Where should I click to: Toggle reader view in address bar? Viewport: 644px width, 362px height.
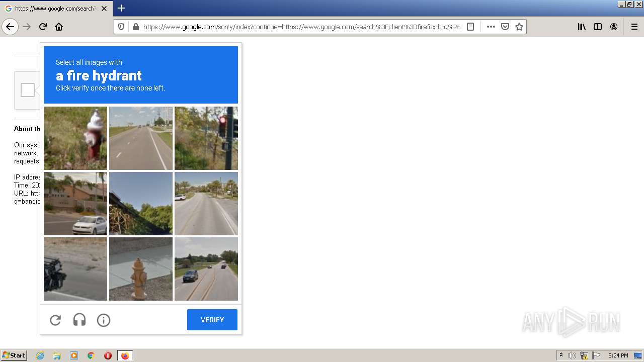coord(470,27)
